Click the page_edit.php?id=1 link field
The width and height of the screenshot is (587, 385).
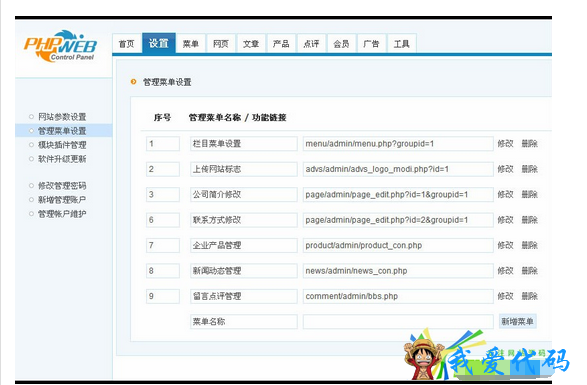coord(398,195)
